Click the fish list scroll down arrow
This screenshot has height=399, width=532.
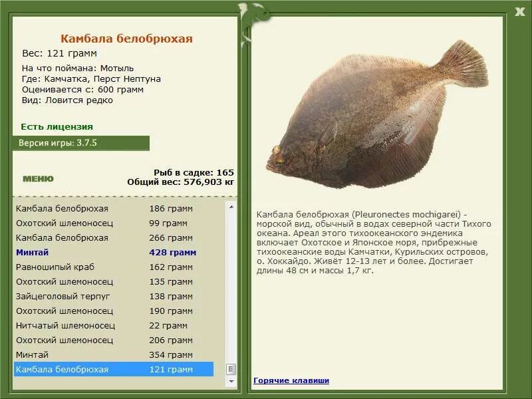[231, 382]
